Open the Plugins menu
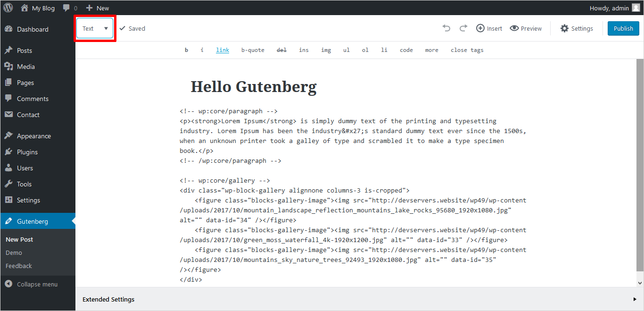This screenshot has width=644, height=311. point(27,152)
